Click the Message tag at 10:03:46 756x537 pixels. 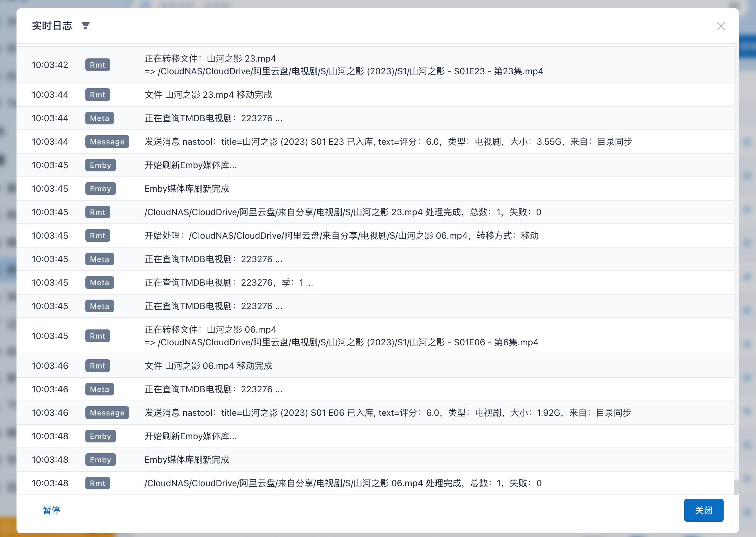[x=107, y=412]
